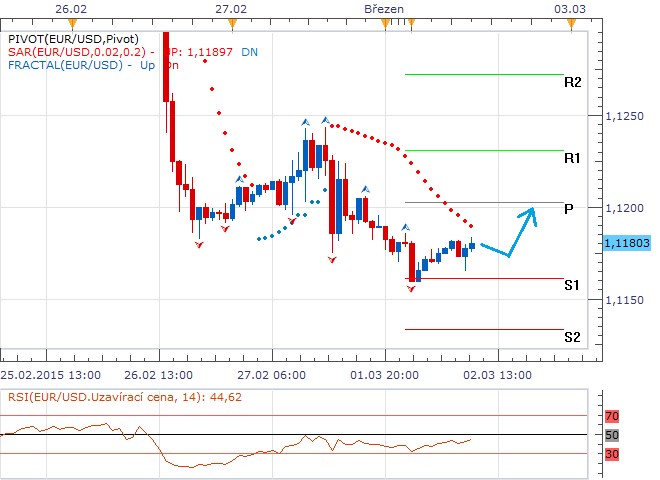Viewport: 660px width, 480px height.
Task: Select the S2 support level label
Action: [572, 337]
